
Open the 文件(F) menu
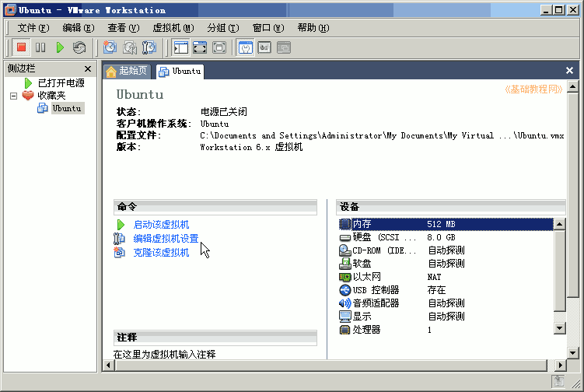tap(33, 28)
